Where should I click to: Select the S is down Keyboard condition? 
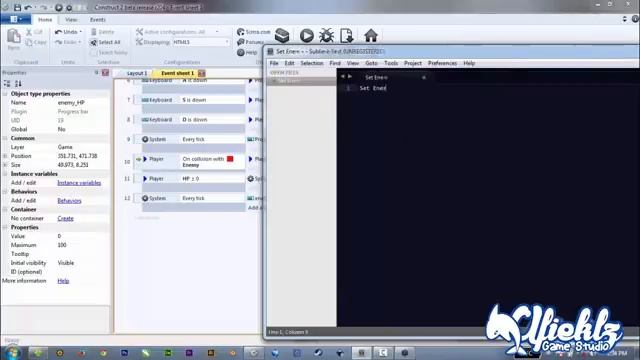tap(193, 100)
